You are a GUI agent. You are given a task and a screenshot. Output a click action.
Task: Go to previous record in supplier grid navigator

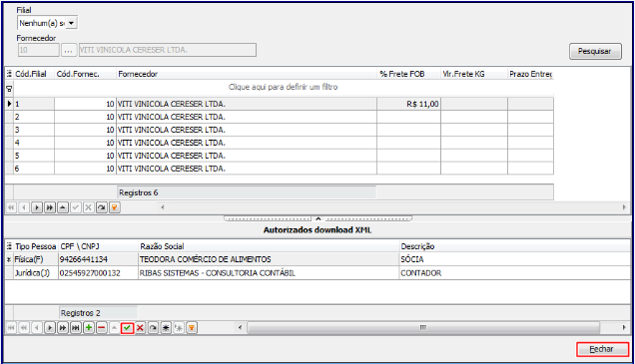(x=24, y=207)
